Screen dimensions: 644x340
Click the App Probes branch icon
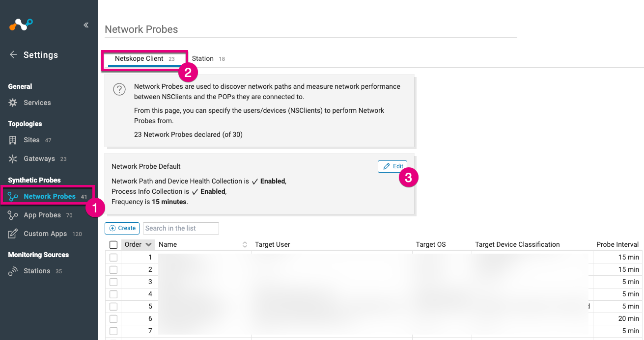pos(13,215)
